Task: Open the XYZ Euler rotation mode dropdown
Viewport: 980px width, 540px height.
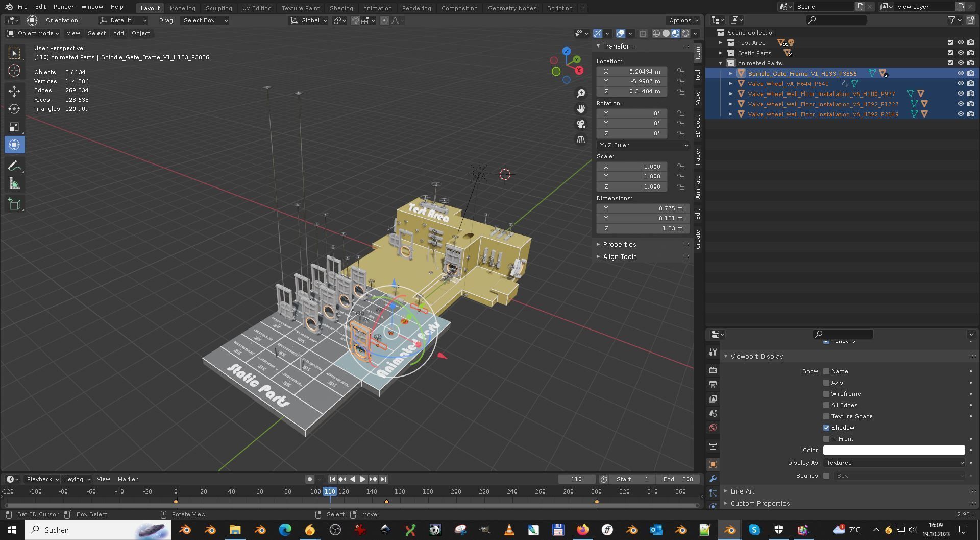Action: tap(643, 145)
